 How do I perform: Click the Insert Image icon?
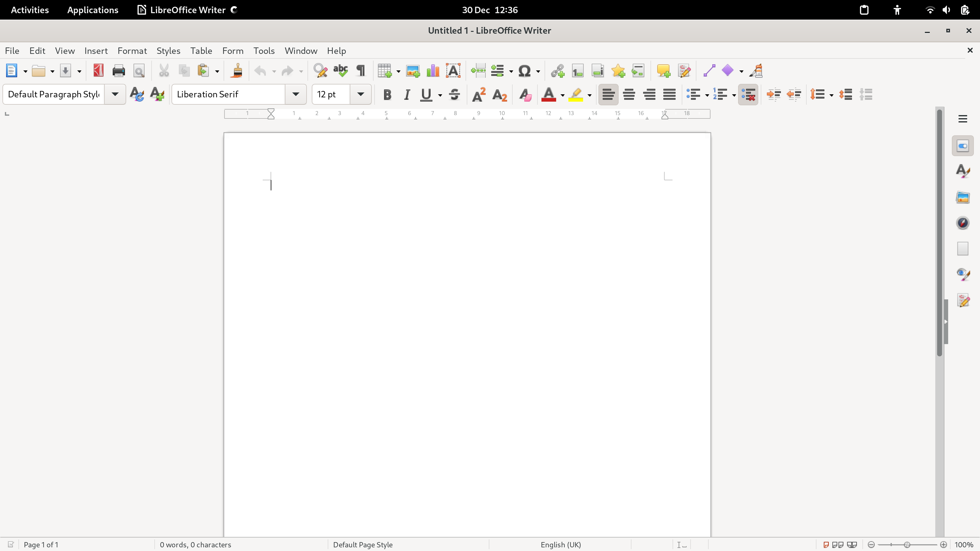point(413,71)
